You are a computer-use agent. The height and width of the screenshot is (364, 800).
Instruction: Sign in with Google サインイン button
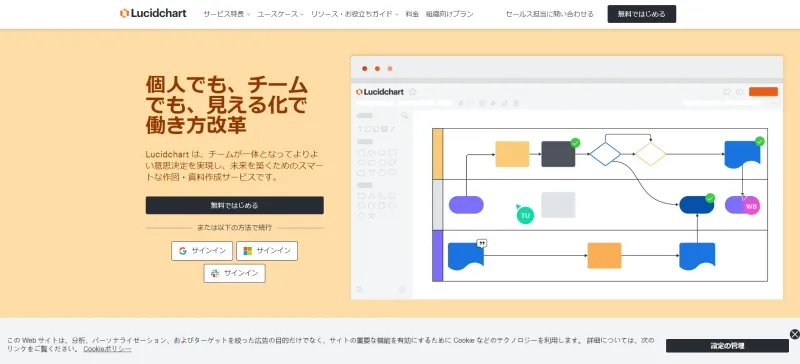pos(202,251)
